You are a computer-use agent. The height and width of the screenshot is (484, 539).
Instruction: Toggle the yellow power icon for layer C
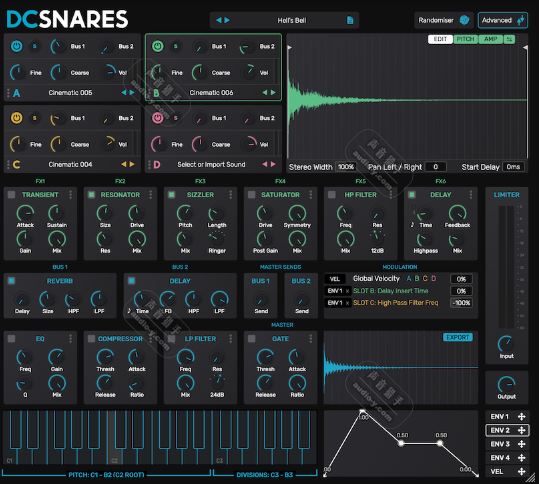click(x=16, y=118)
